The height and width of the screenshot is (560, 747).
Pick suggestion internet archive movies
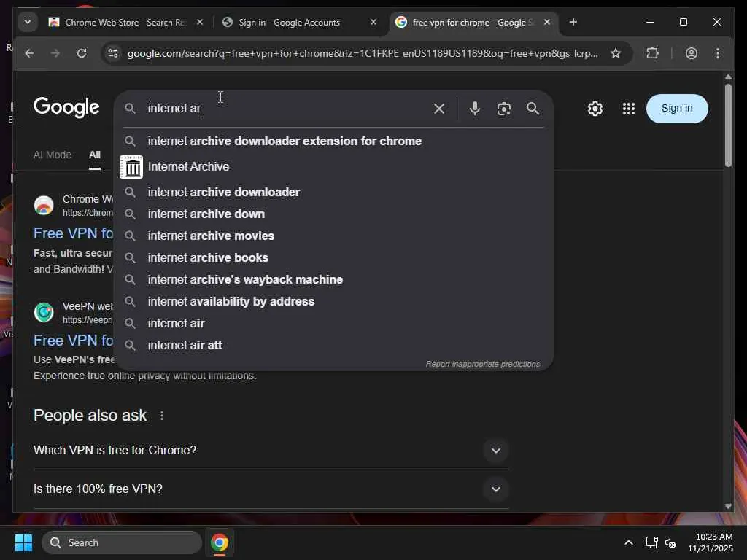(333, 236)
